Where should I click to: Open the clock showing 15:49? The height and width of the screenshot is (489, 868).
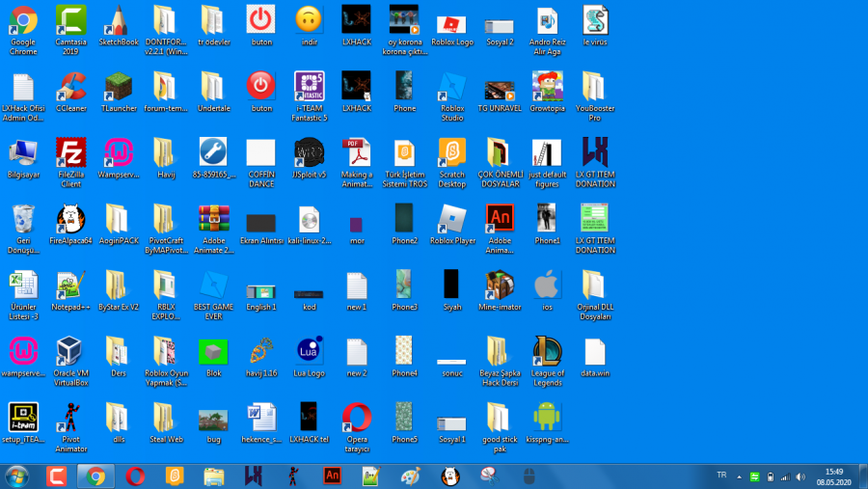(x=833, y=475)
